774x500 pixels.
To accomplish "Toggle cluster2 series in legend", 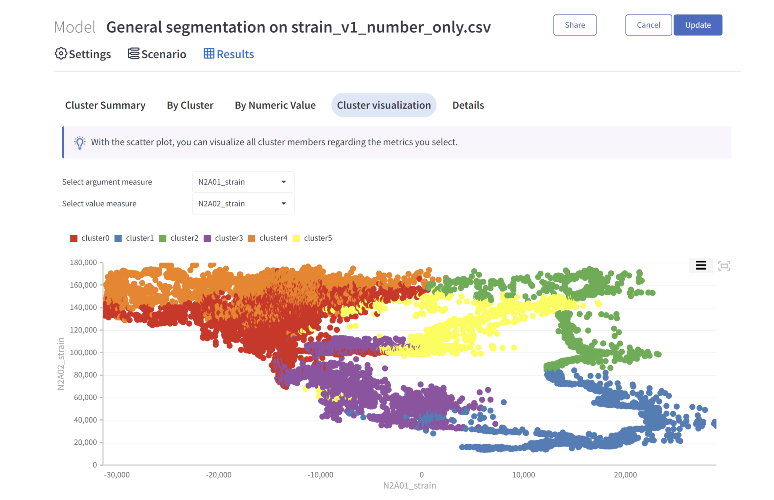I will (x=179, y=238).
